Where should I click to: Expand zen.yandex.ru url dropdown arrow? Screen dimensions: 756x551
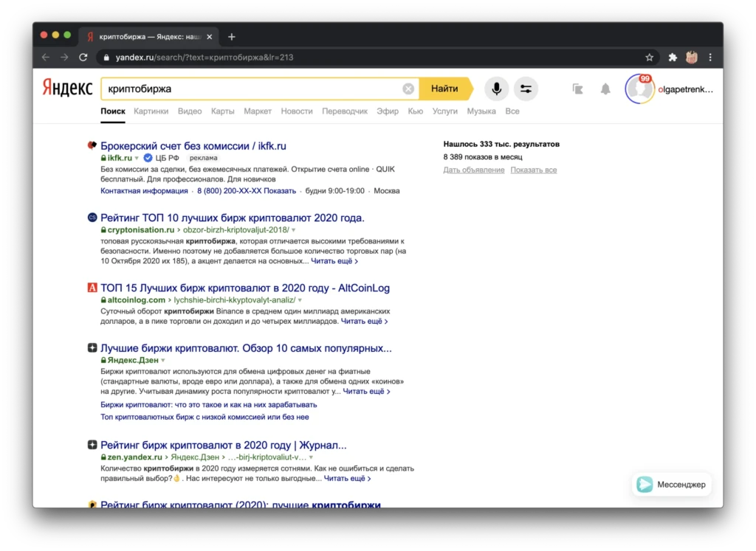[311, 457]
